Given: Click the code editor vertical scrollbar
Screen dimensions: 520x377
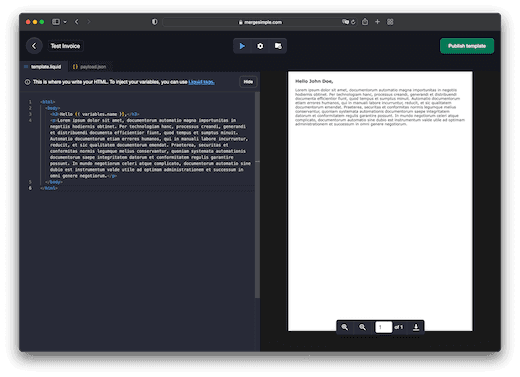Looking at the screenshot, I should click(x=257, y=195).
